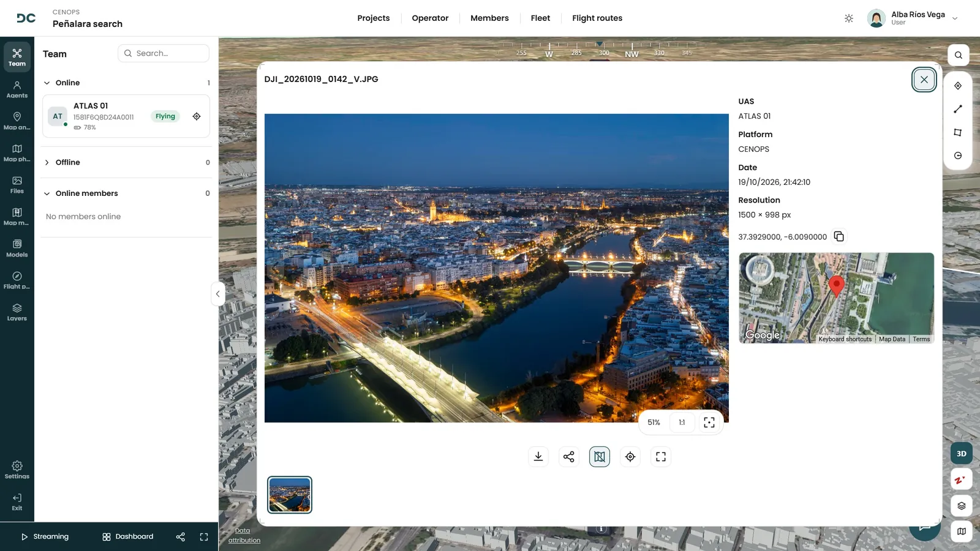
Task: Toggle the show-on-map button for photo
Action: tap(600, 457)
